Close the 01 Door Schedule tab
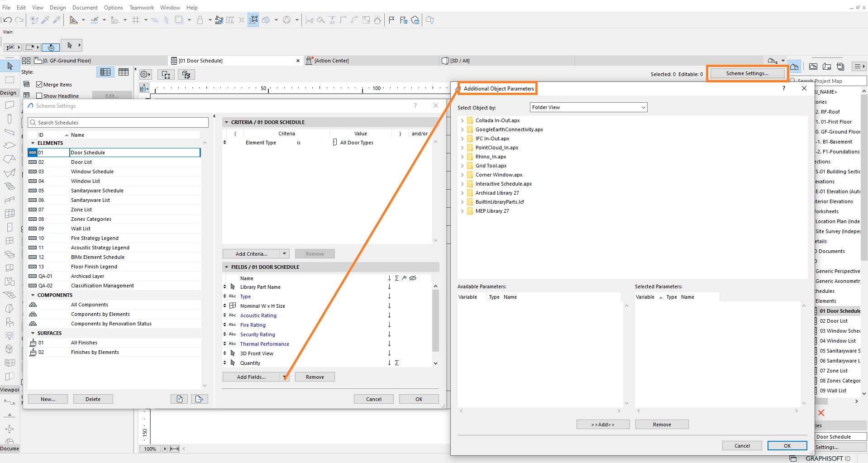This screenshot has height=463, width=868. pos(298,61)
